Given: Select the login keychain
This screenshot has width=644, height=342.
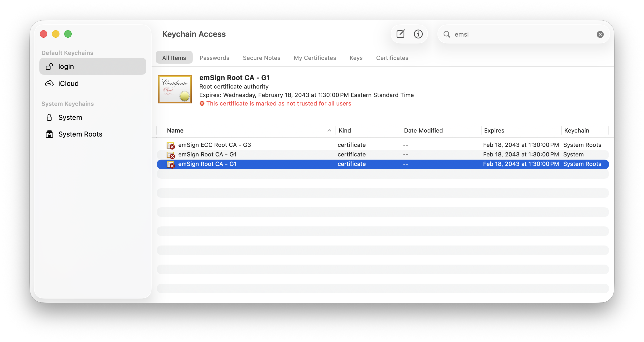Looking at the screenshot, I should pos(93,66).
